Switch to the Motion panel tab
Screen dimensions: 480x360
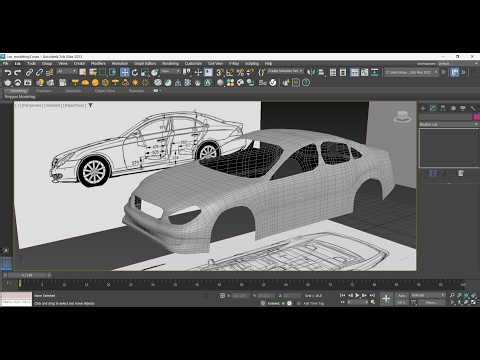(453, 108)
